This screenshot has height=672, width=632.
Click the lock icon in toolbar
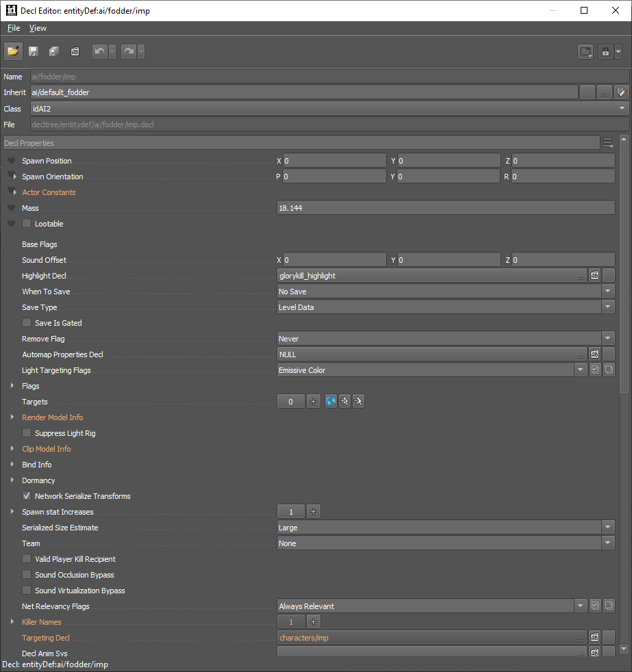[605, 52]
